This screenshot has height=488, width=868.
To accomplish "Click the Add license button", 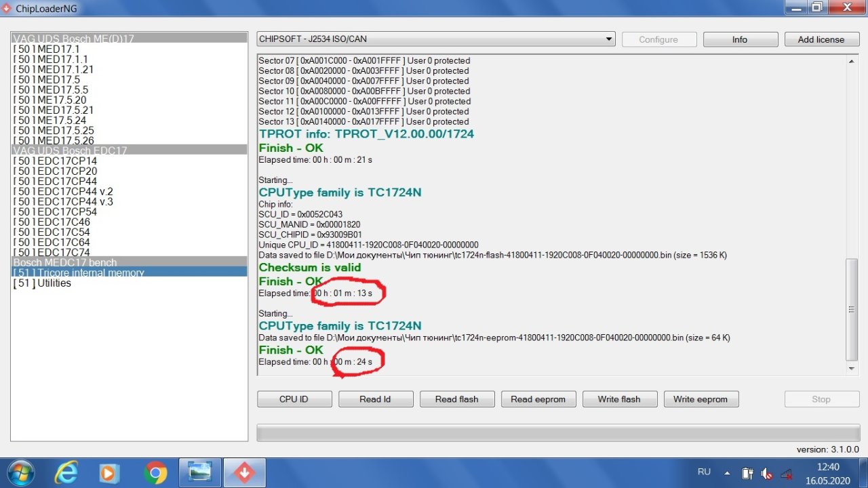I will 821,39.
